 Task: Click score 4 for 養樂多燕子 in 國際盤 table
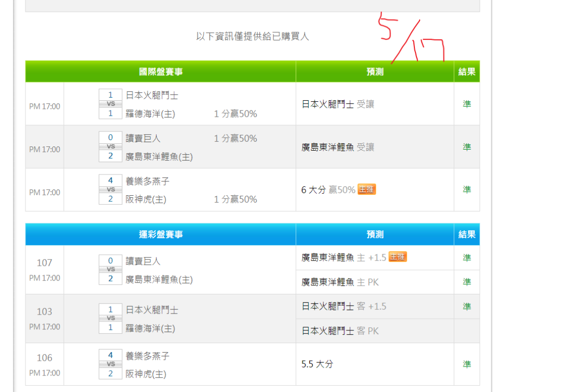tap(110, 180)
